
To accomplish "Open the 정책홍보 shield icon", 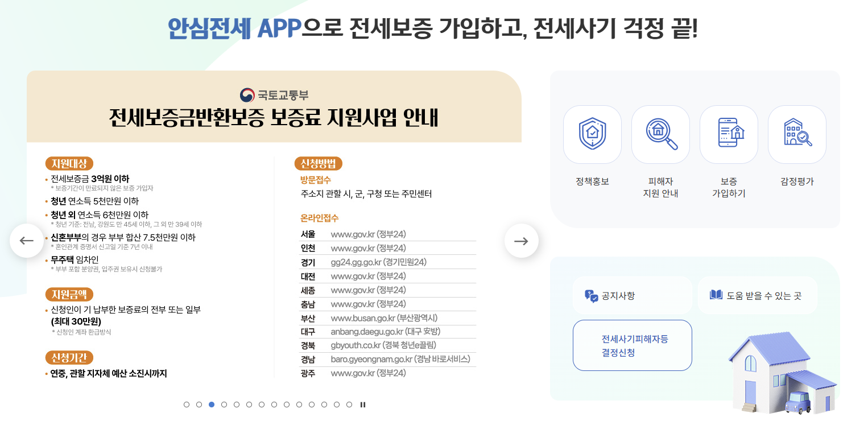I will (x=592, y=134).
